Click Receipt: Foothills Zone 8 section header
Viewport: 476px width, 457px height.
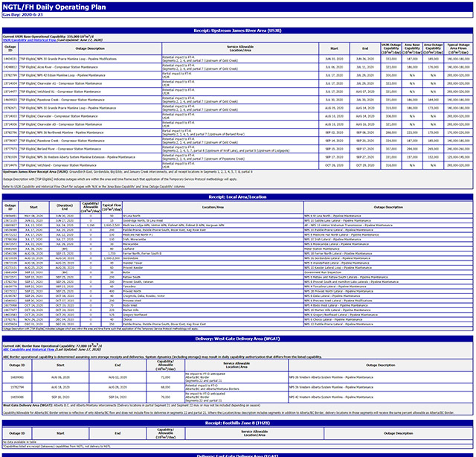[x=237, y=422]
